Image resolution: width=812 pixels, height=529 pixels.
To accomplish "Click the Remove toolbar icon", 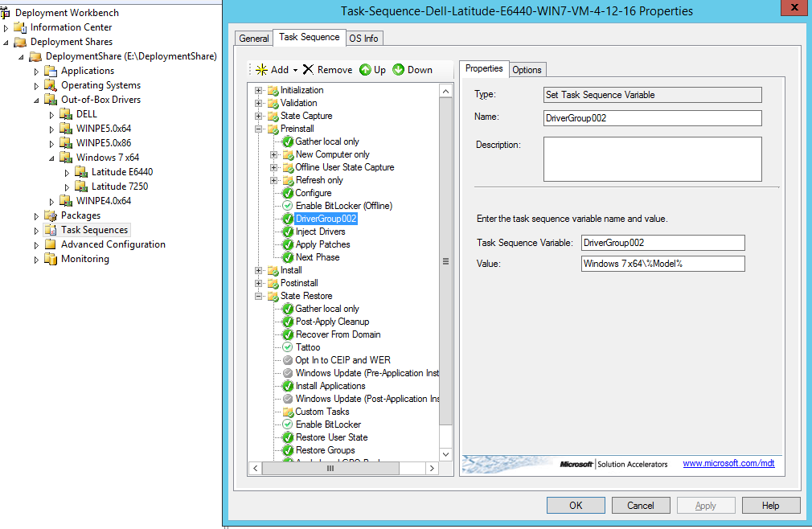I will pyautogui.click(x=309, y=70).
